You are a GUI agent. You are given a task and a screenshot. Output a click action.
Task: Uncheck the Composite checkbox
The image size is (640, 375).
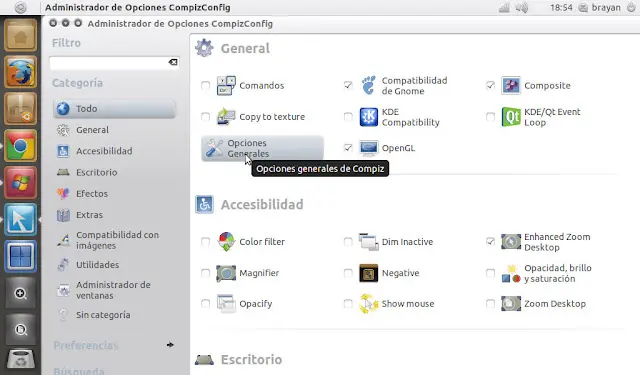pyautogui.click(x=490, y=85)
